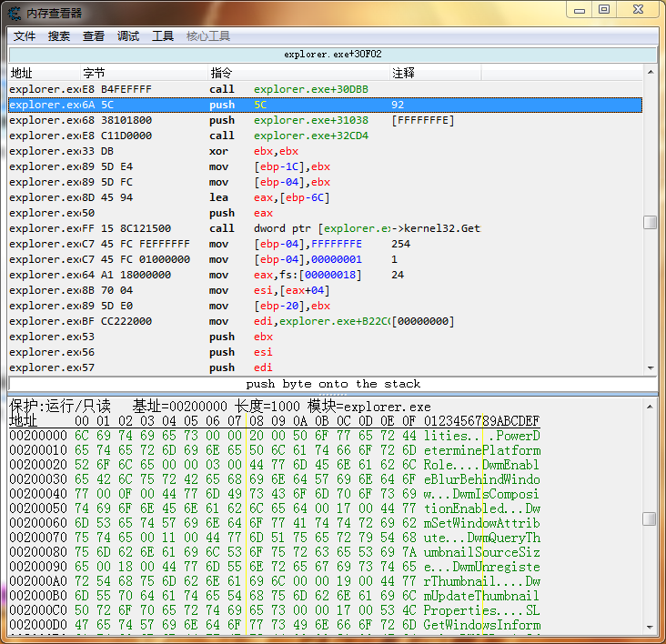The width and height of the screenshot is (666, 644).
Task: Select the mov [ebp-04],00000001 row
Action: [326, 259]
